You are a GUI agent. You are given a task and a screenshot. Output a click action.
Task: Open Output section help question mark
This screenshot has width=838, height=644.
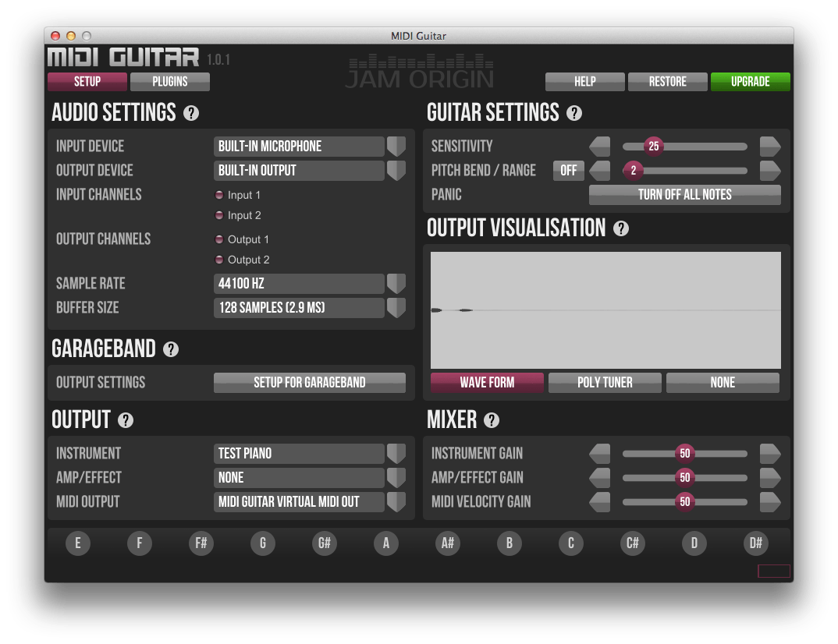point(126,420)
